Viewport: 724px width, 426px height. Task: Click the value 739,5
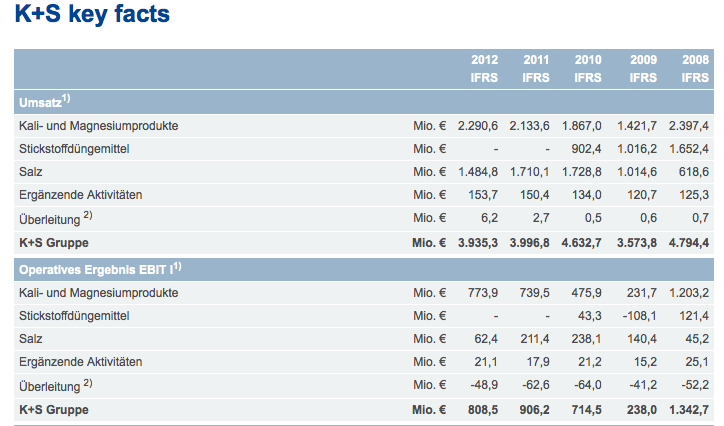click(535, 293)
